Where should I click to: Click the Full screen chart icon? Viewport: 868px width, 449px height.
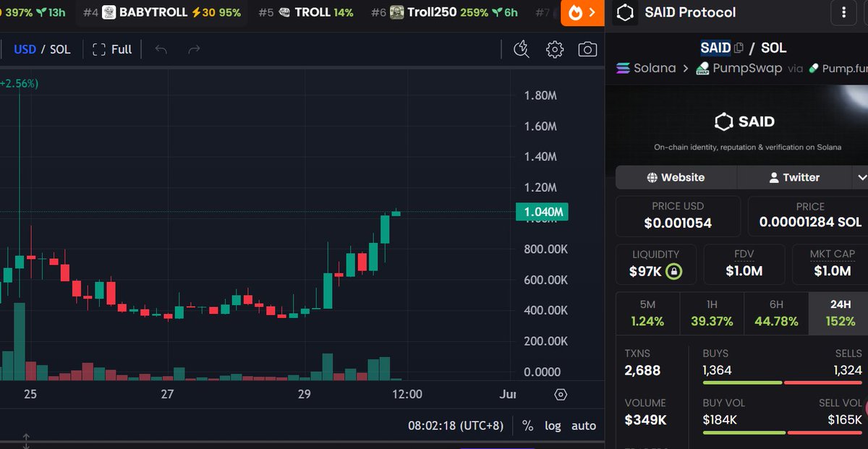click(99, 49)
